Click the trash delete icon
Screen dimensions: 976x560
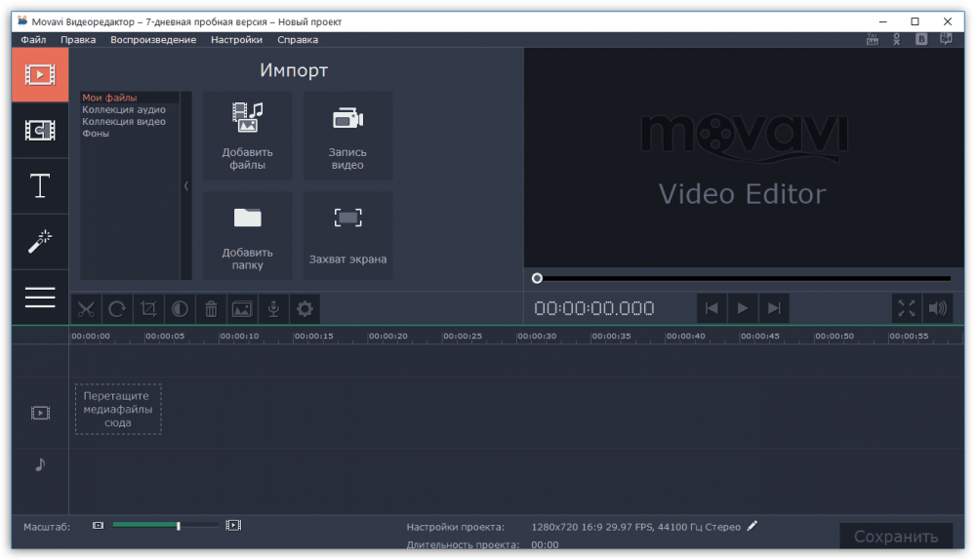click(x=211, y=309)
